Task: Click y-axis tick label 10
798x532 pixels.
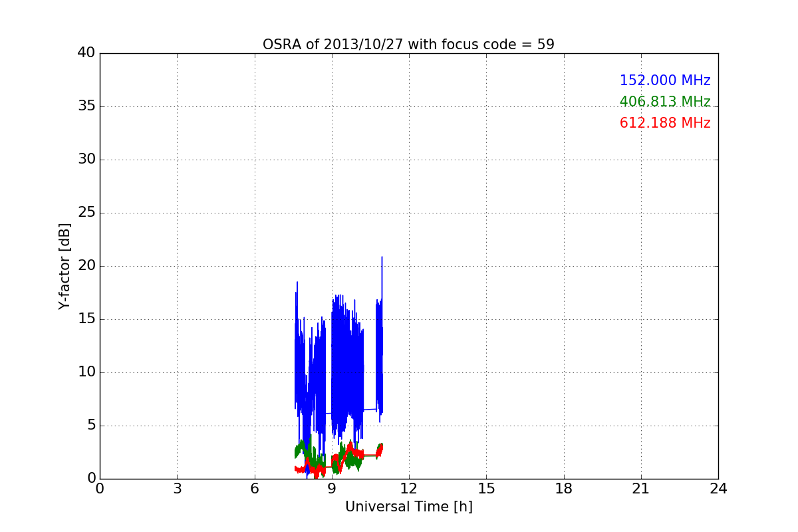Action: 86,372
